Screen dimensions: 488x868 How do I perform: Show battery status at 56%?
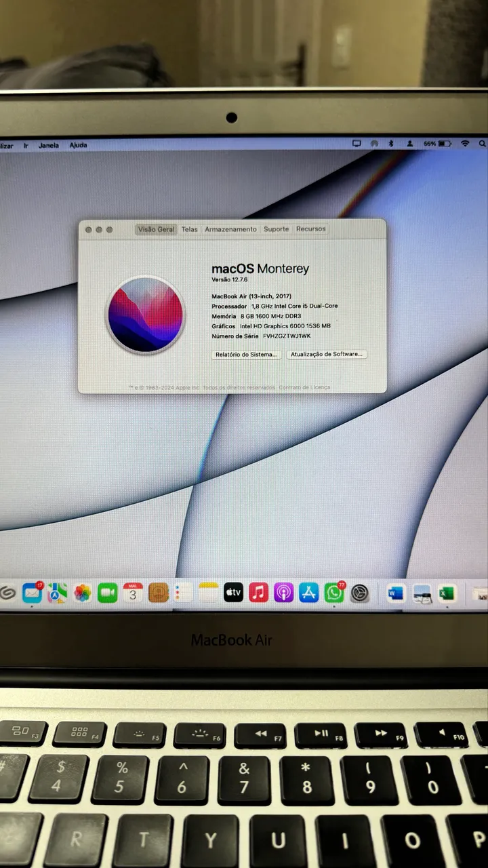point(437,144)
